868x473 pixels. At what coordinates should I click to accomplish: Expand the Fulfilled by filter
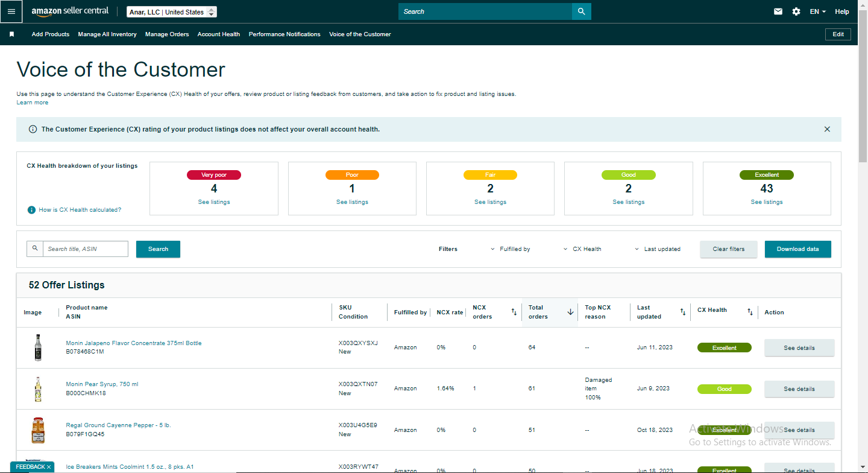[x=510, y=249]
